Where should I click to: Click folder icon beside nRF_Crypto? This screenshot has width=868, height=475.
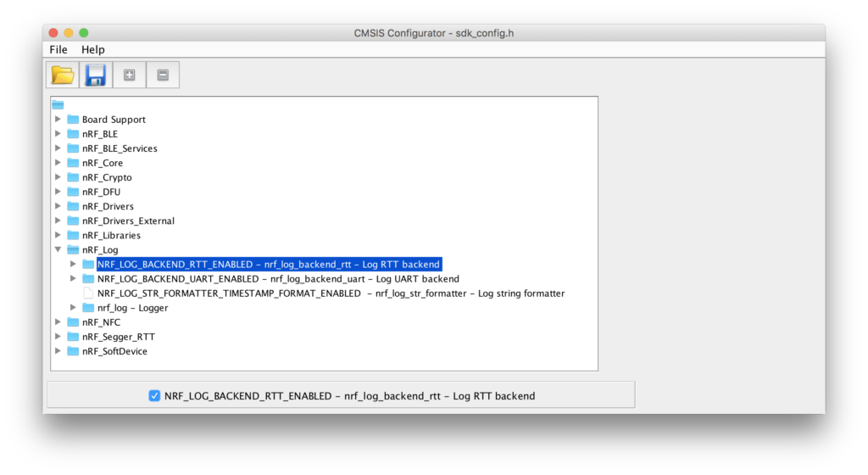[x=73, y=177]
